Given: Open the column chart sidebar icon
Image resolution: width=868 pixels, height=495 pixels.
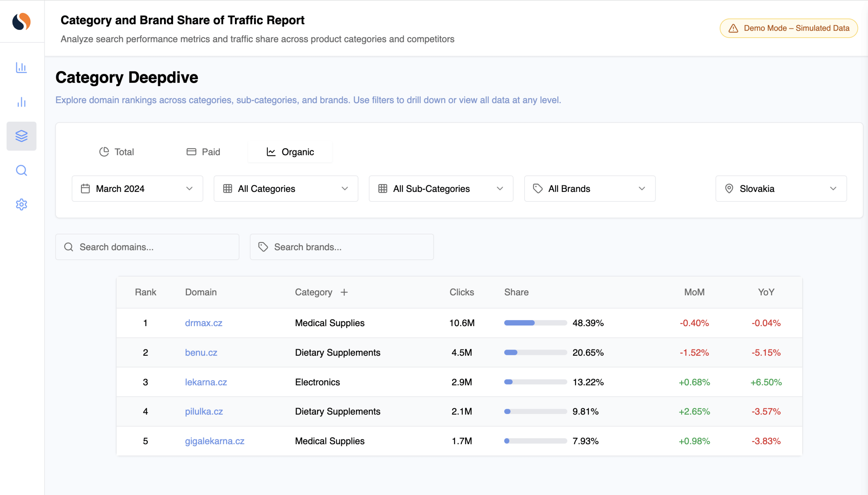Looking at the screenshot, I should point(21,102).
